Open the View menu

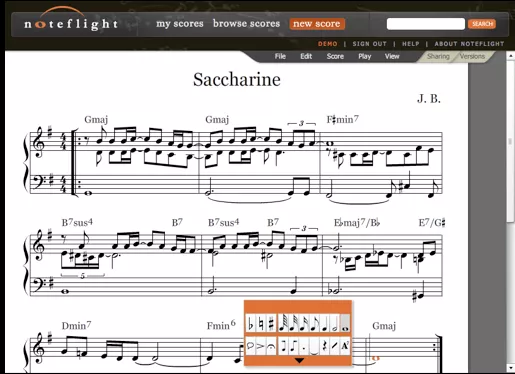point(392,56)
